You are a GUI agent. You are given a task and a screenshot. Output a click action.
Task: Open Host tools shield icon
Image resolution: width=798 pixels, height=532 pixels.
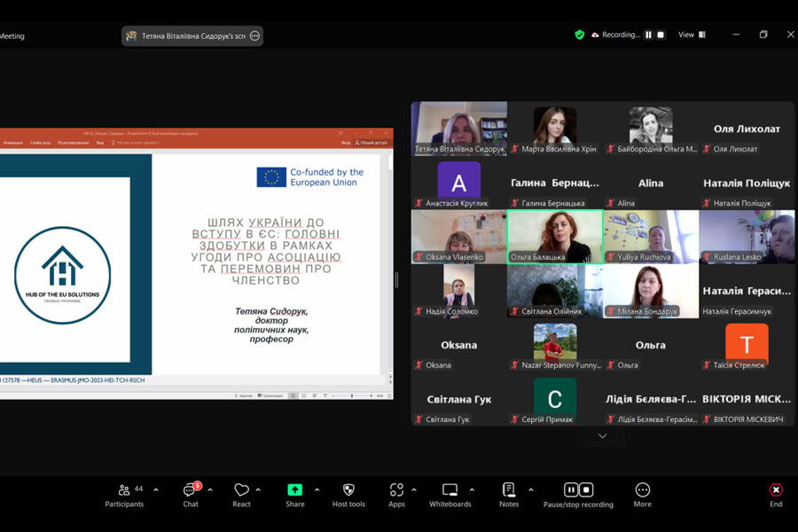click(x=348, y=495)
